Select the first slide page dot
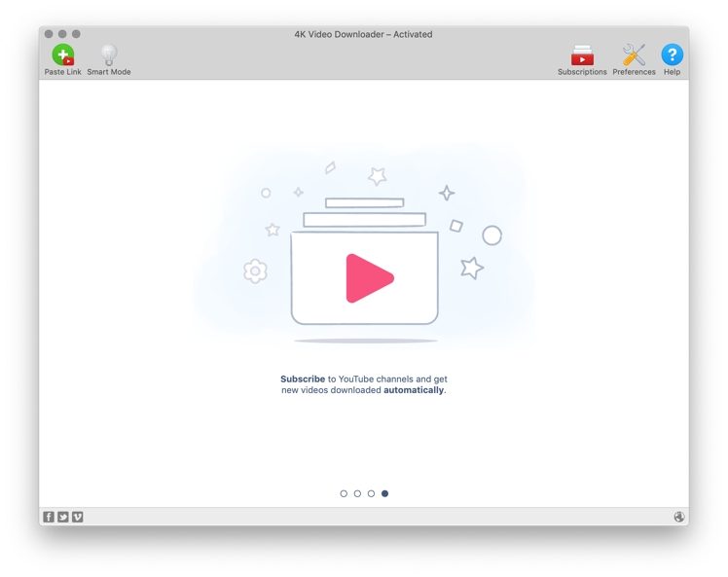This screenshot has width=728, height=577. click(344, 493)
